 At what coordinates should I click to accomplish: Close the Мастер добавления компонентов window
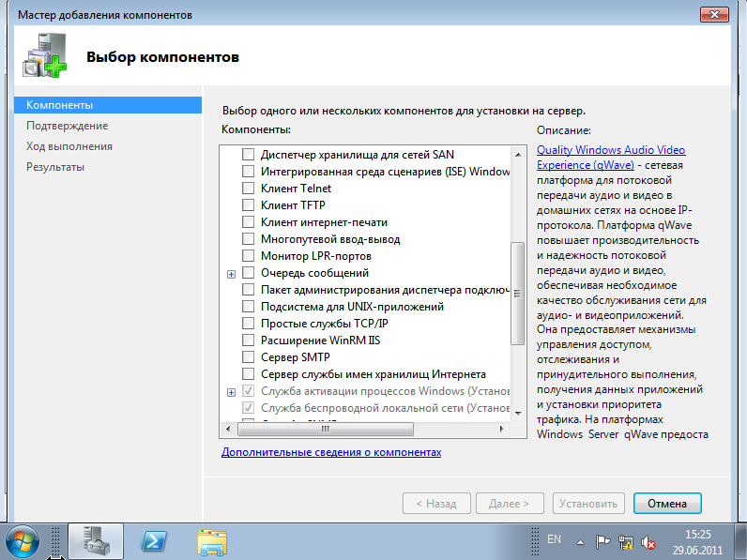pyautogui.click(x=714, y=14)
